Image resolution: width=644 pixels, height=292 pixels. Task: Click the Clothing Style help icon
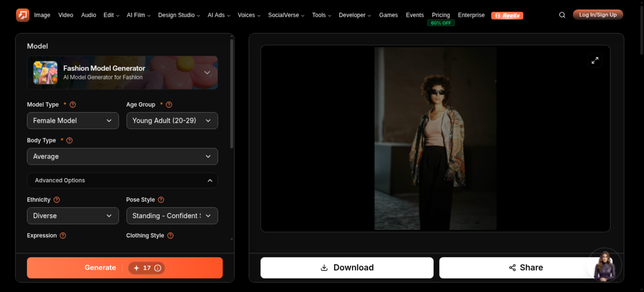(x=170, y=236)
